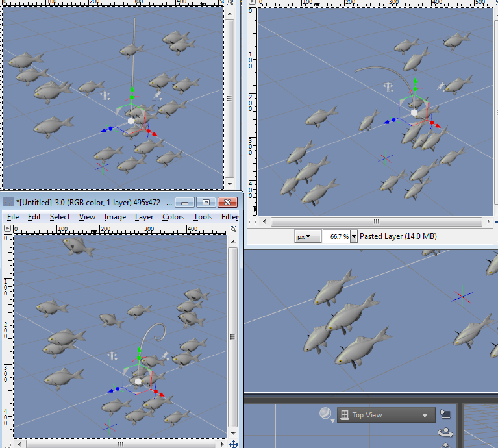Screen dimensions: 498x448
Task: Open the Edit menu in Untitled-3.0 window
Action: [34, 217]
